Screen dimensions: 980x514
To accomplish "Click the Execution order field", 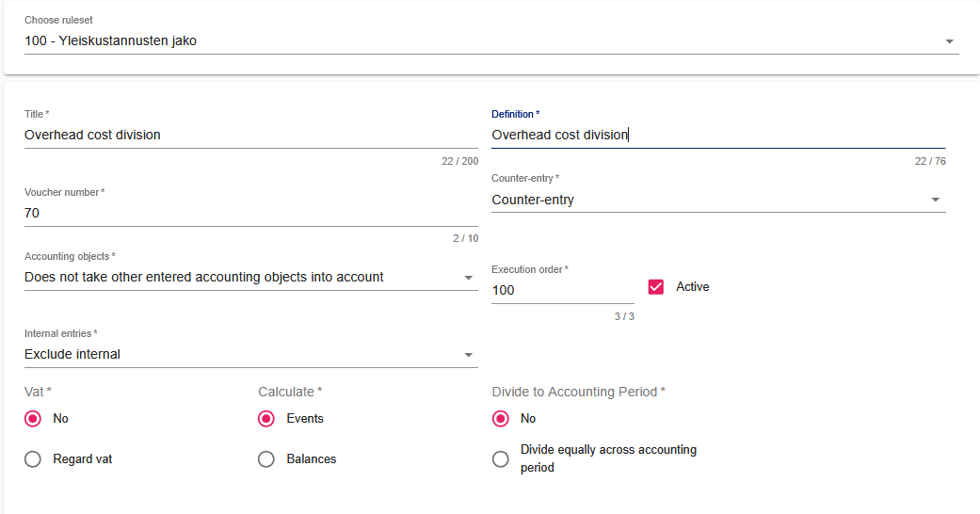I will pyautogui.click(x=562, y=290).
